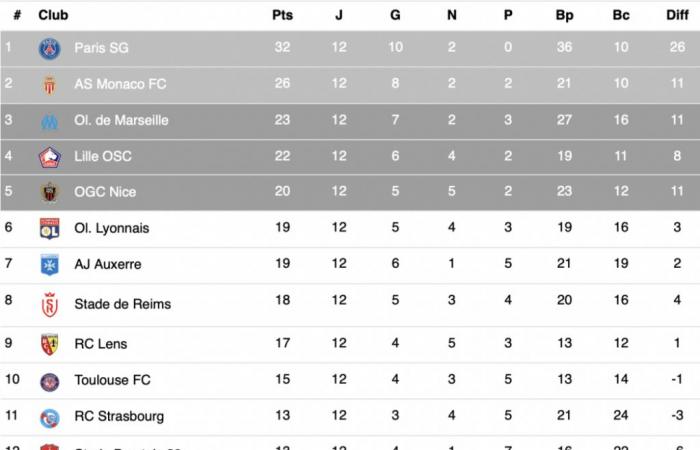This screenshot has height=450, width=700.
Task: Click Toulouse FC team name
Action: pyautogui.click(x=112, y=380)
